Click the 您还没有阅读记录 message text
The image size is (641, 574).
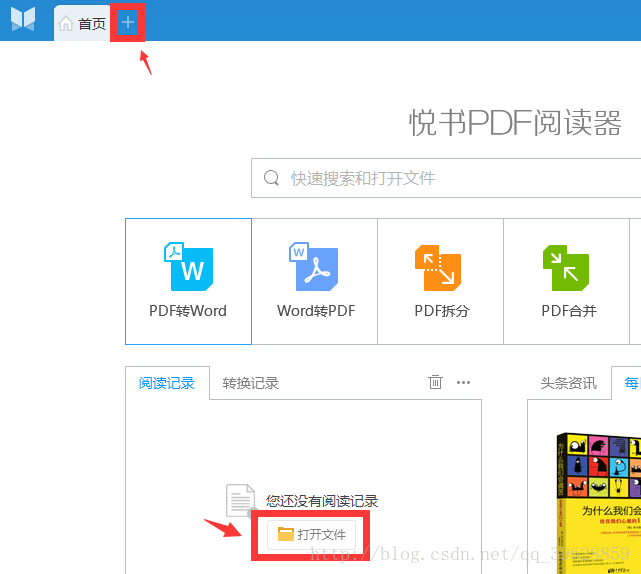coord(322,501)
